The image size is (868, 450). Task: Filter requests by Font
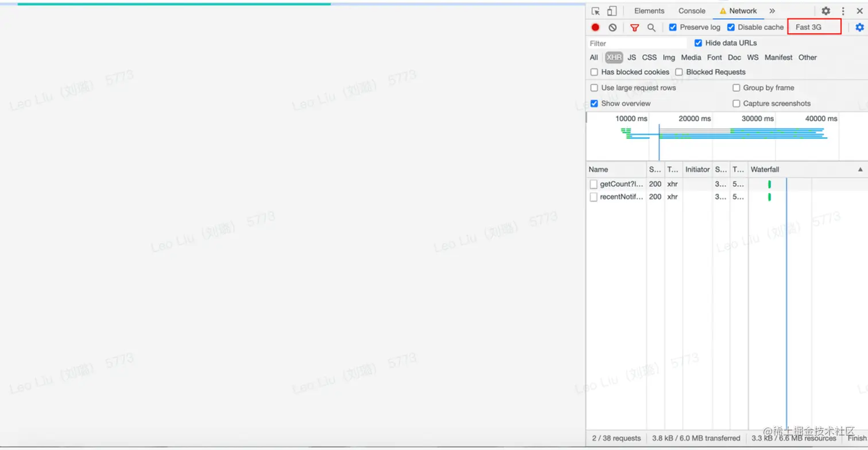[715, 57]
